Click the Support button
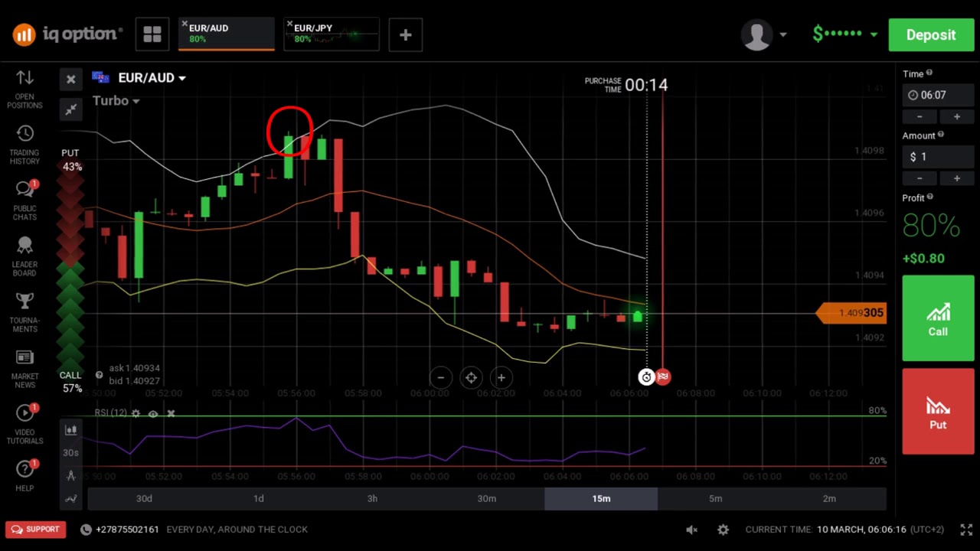980x551 pixels. (36, 530)
